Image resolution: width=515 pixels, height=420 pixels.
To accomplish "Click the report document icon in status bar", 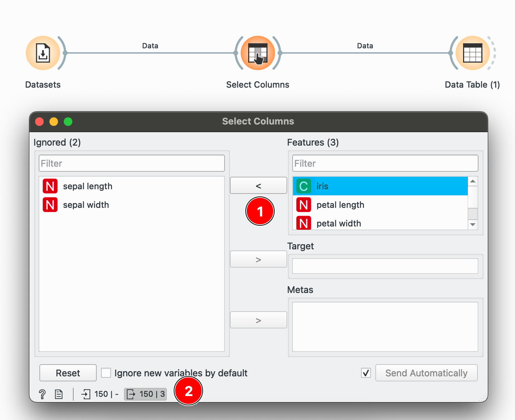I will (59, 394).
